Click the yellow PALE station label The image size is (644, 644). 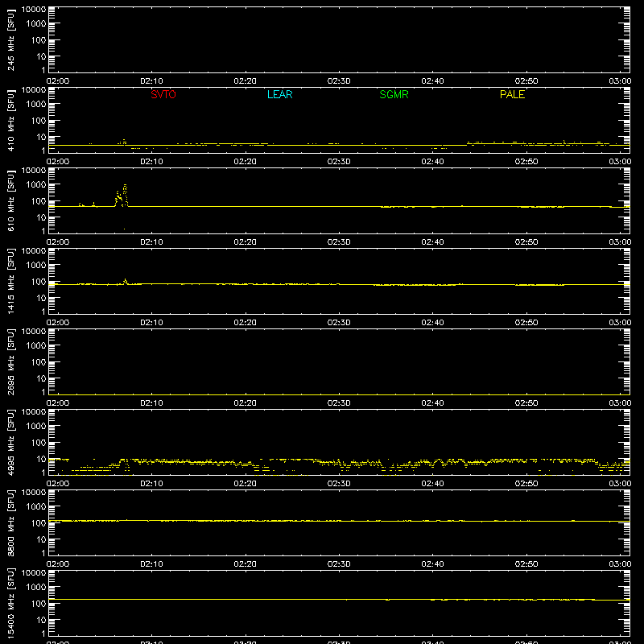coord(512,94)
